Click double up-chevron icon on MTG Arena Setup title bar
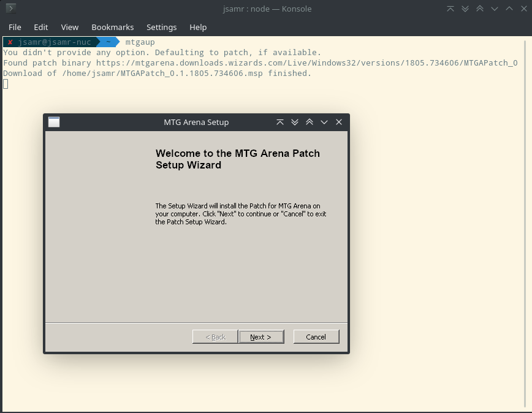The height and width of the screenshot is (413, 532). [310, 122]
